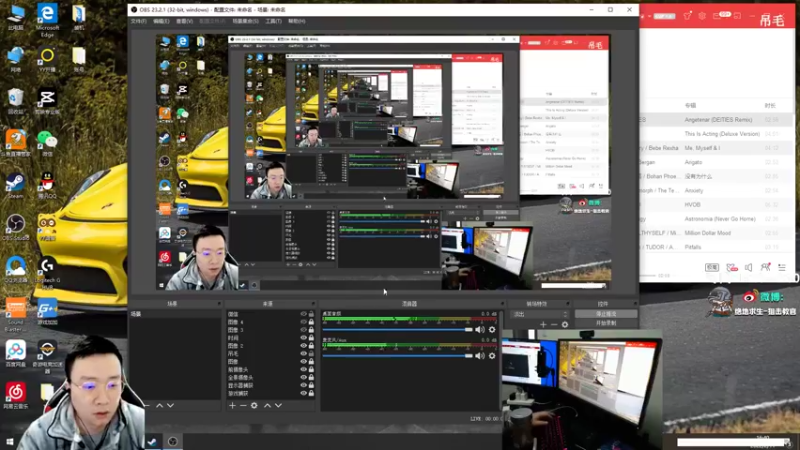Open the Steam desktop shortcut
The height and width of the screenshot is (450, 800).
point(15,186)
